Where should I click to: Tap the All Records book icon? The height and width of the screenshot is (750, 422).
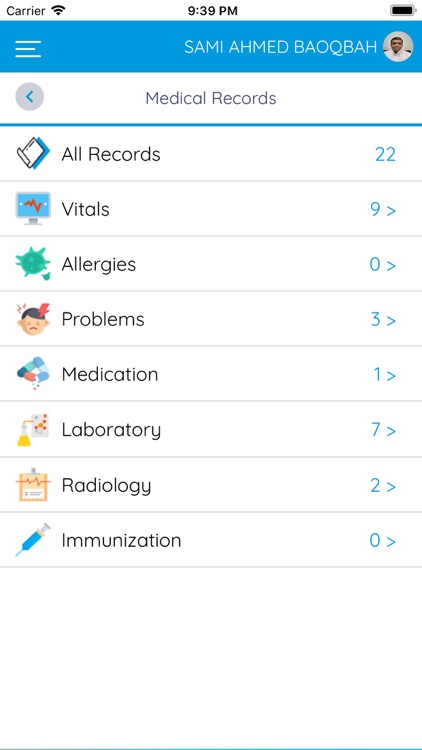tap(33, 154)
